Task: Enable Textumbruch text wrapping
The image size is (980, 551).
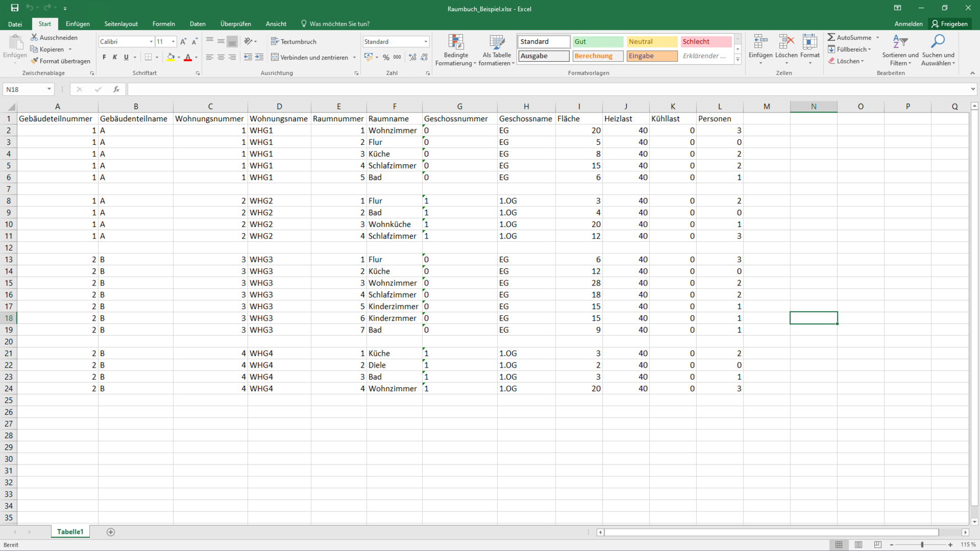Action: pyautogui.click(x=294, y=42)
